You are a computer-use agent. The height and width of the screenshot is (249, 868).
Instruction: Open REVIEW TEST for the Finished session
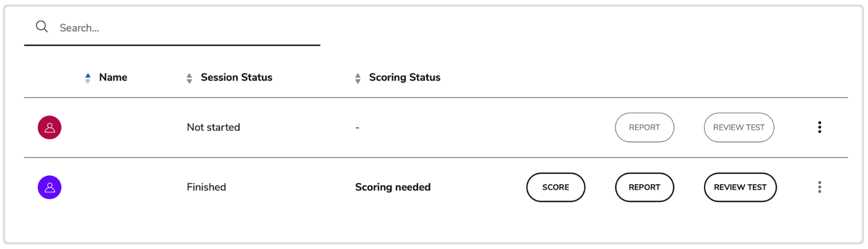pos(740,187)
